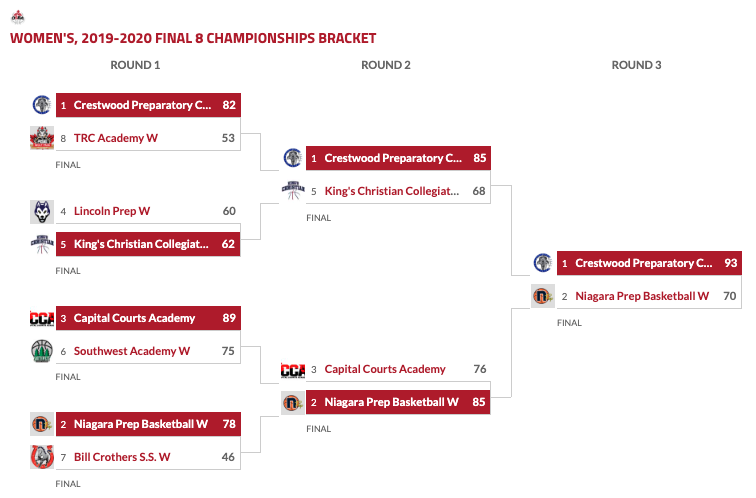756x498 pixels.
Task: Open Bill Crothers S.S. W team page
Action: (x=122, y=457)
